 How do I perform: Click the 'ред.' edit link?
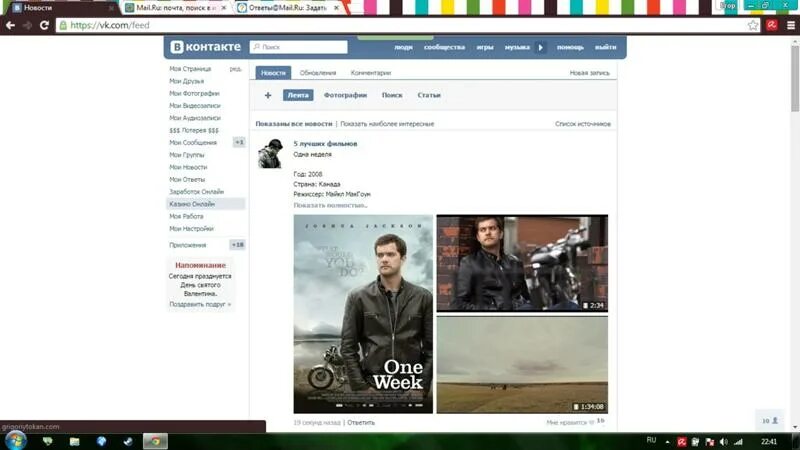(235, 69)
